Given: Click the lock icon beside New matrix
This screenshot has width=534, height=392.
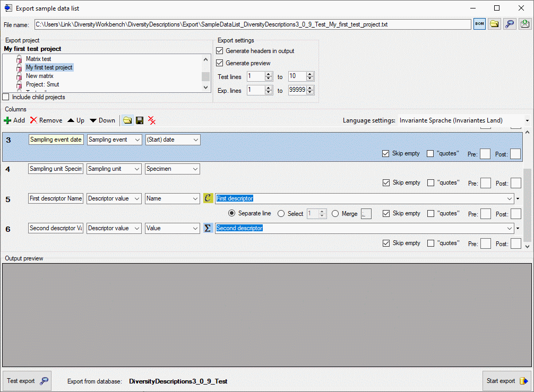Looking at the screenshot, I should point(19,76).
